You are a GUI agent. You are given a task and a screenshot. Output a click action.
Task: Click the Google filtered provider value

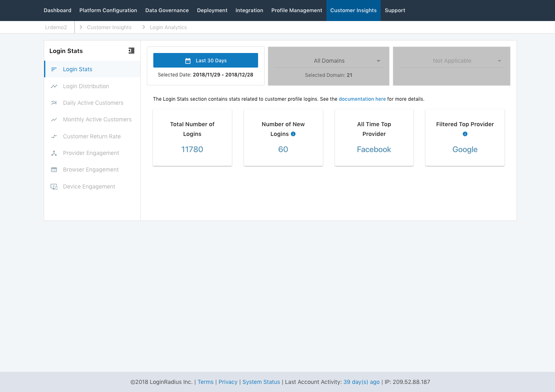pos(465,149)
